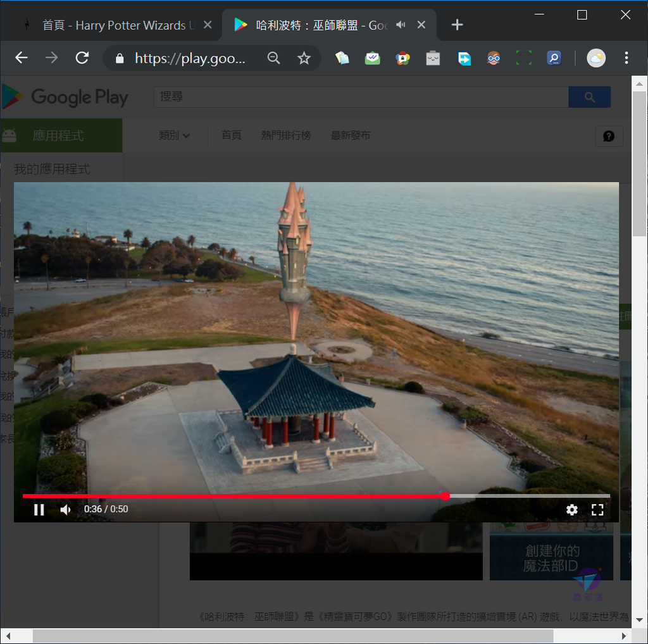
Task: Click the horizontal scrollbar thumb
Action: pyautogui.click(x=292, y=636)
